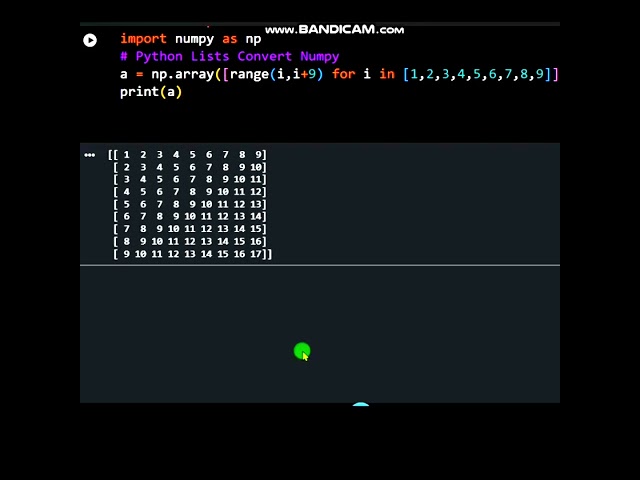Viewport: 640px width, 480px height.
Task: Click output row ending in '16]'
Action: (190, 242)
